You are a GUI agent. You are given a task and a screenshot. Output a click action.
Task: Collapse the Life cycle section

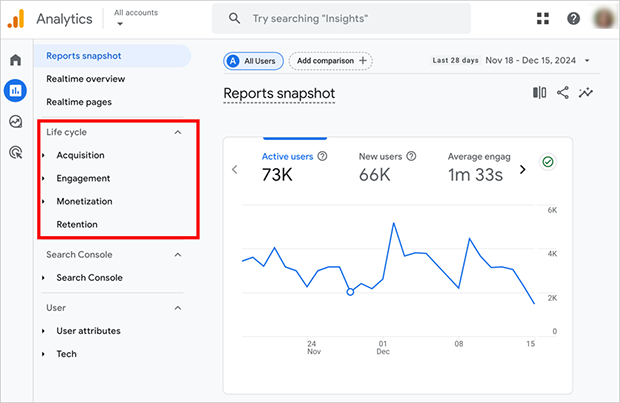[x=178, y=132]
